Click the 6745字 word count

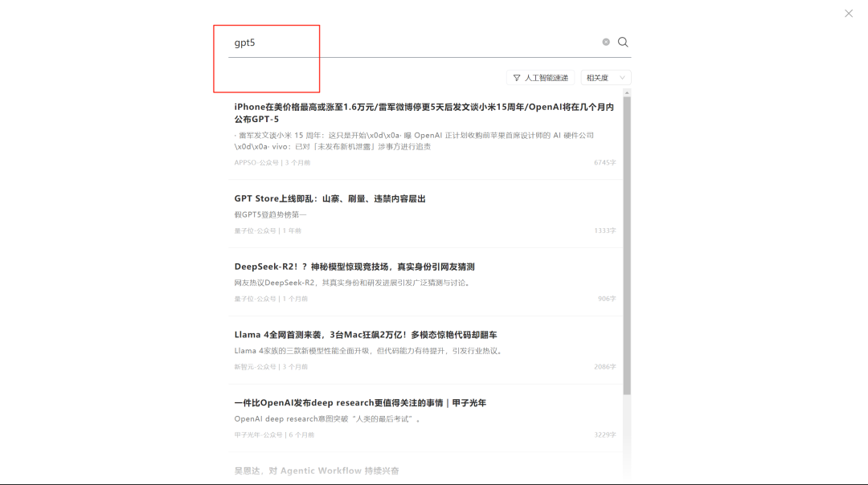point(604,162)
